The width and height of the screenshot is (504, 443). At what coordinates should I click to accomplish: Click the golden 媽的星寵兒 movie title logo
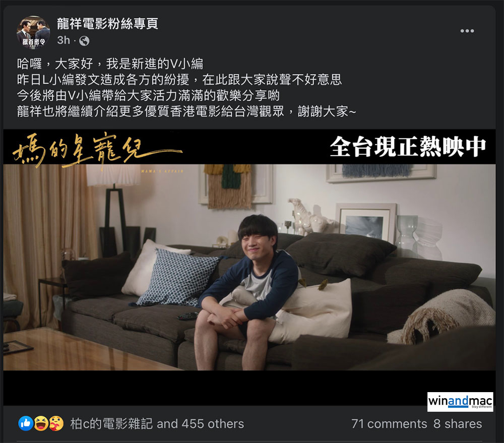coord(97,151)
